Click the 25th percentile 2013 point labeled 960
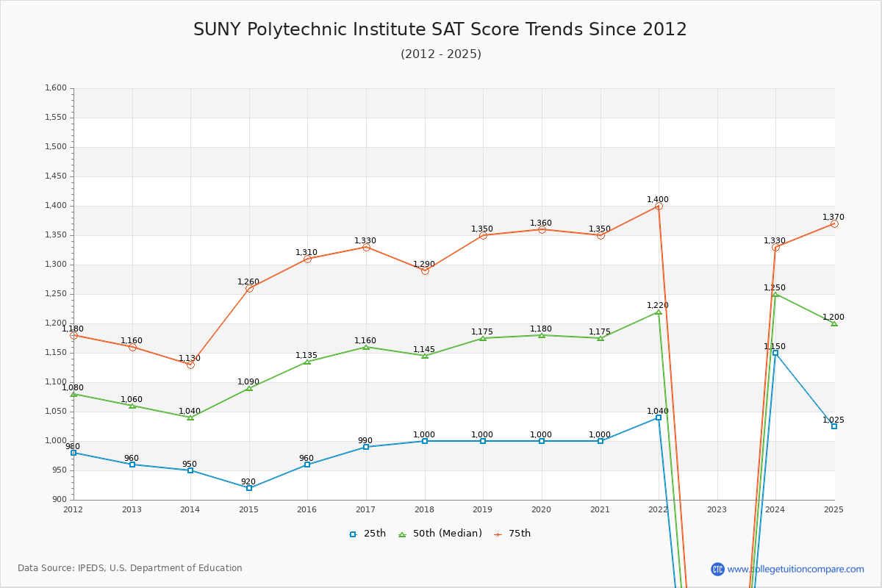The image size is (882, 588). tap(132, 465)
